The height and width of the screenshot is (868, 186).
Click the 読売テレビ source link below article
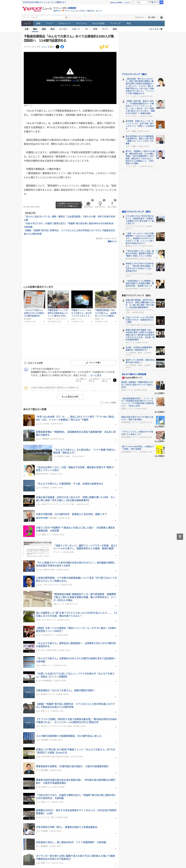pos(112,241)
